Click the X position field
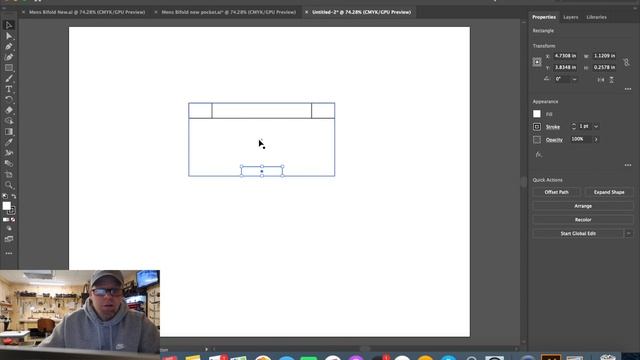This screenshot has width=640, height=360. [x=565, y=56]
